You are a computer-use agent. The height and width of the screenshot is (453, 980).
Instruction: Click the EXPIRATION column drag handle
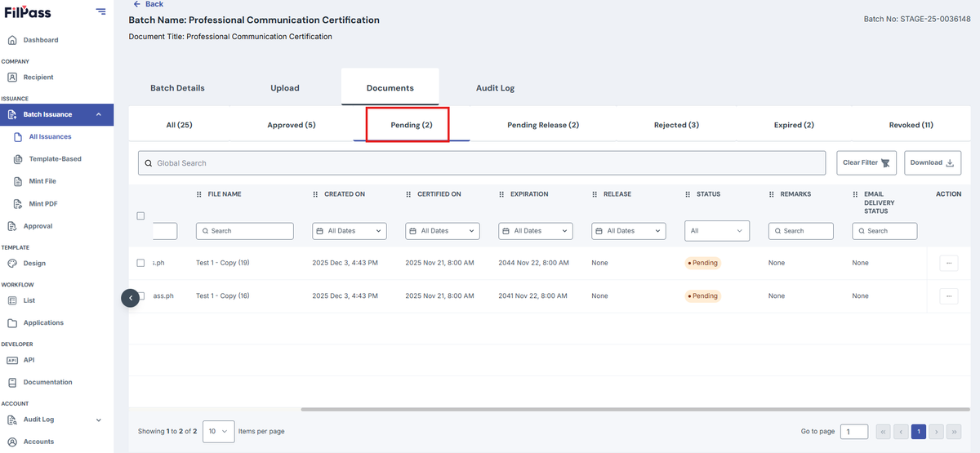point(502,194)
